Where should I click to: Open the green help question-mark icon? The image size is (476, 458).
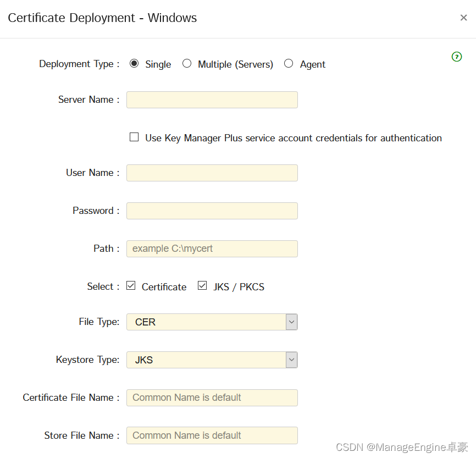pos(456,57)
